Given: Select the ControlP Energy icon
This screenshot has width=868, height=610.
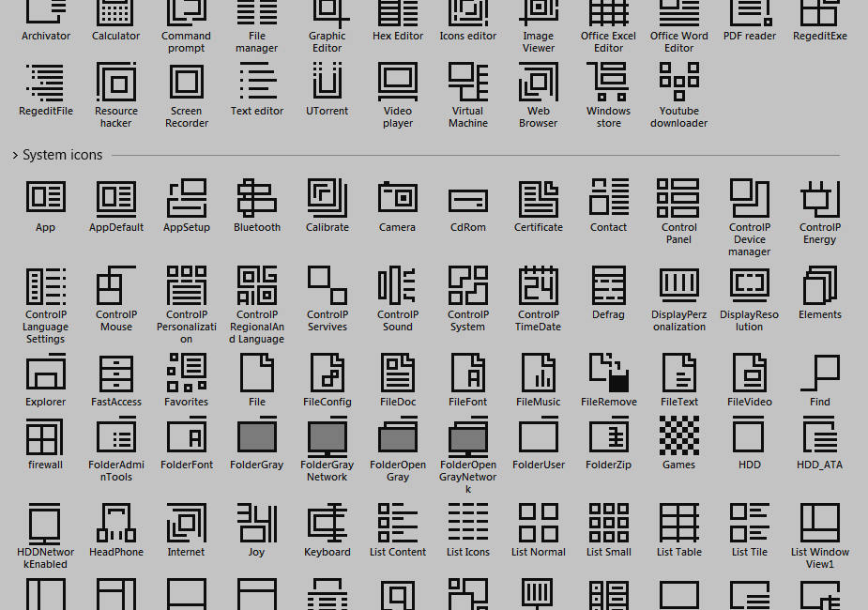Looking at the screenshot, I should pos(820,198).
